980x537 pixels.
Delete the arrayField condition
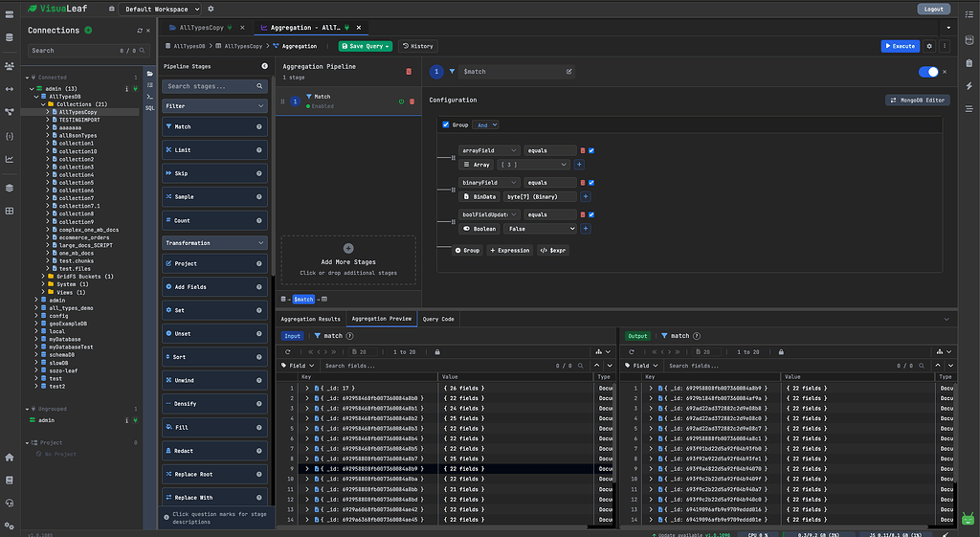tap(583, 150)
